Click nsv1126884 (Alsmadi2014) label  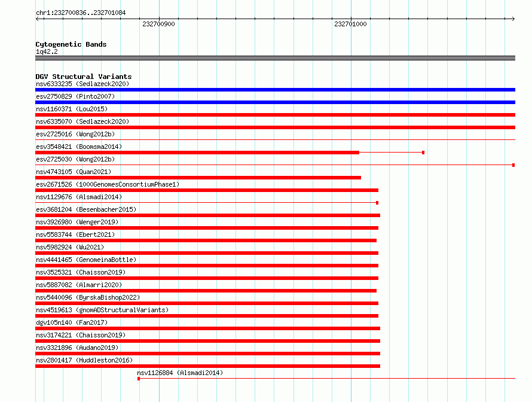180,373
